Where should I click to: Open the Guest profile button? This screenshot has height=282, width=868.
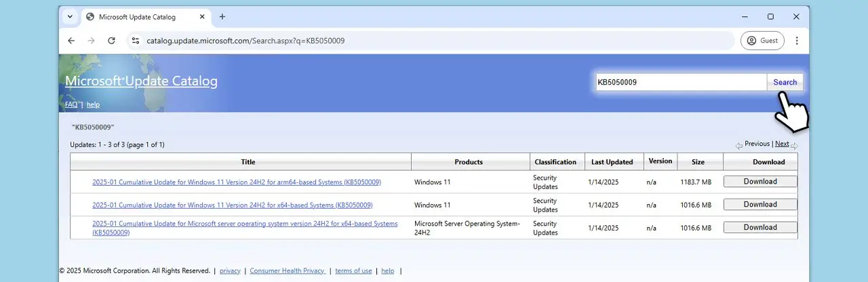coord(762,41)
